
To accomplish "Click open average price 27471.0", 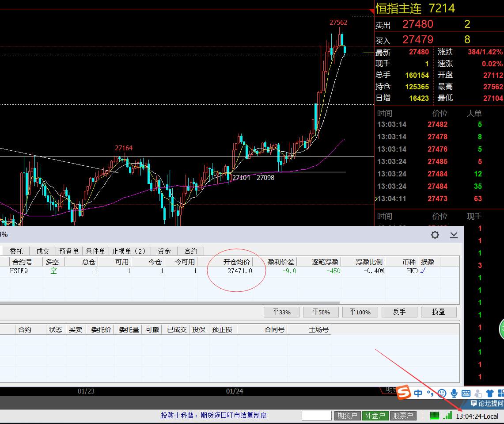I will 239,271.
